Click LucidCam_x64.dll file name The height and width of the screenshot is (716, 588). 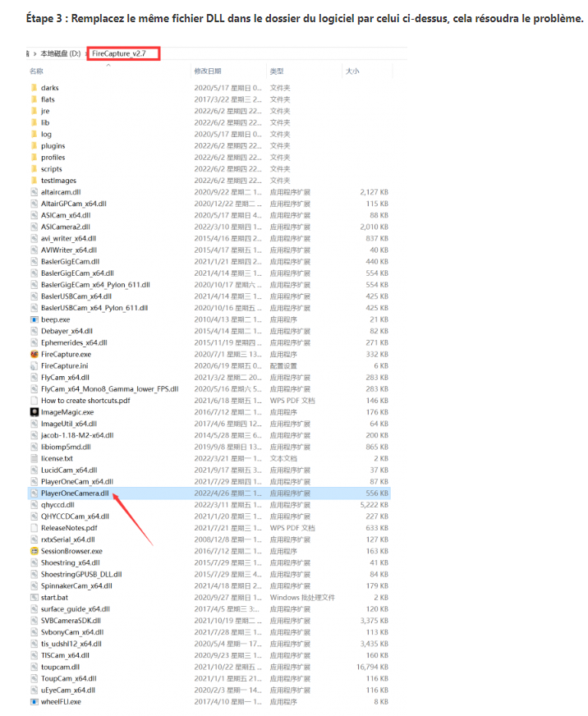tap(69, 470)
